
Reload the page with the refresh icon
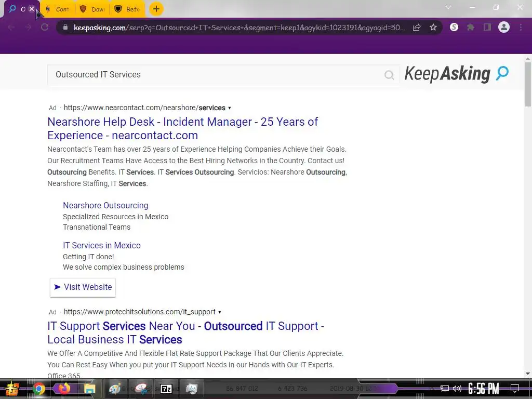pyautogui.click(x=45, y=28)
